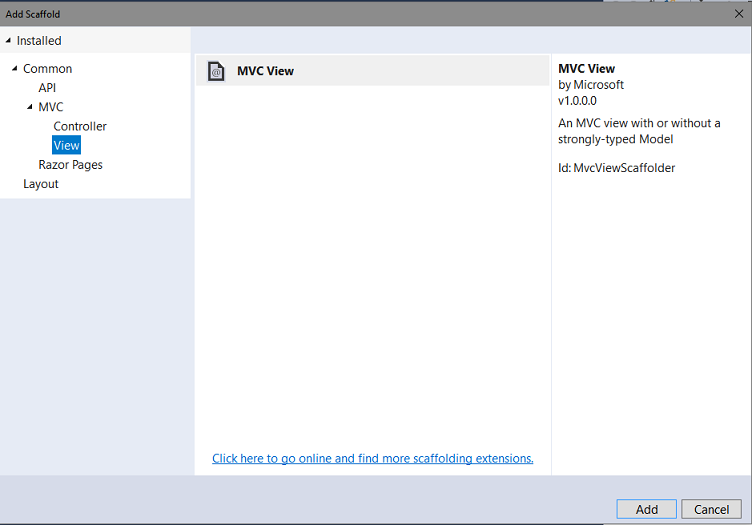Screen dimensions: 752x525
Task: Select the Layout tree item
Action: tap(41, 184)
